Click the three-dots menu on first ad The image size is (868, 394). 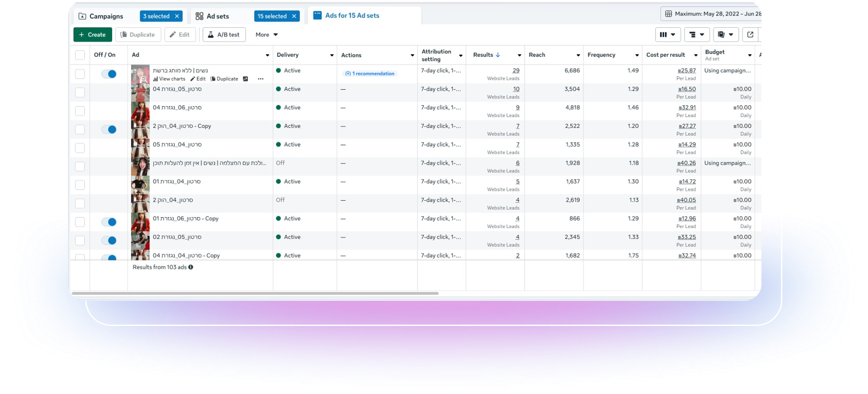pos(261,79)
